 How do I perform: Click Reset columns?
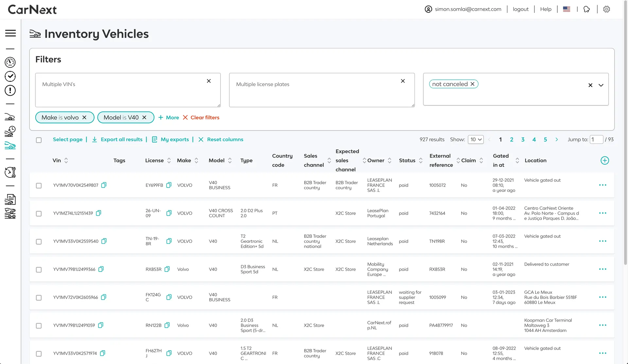[x=221, y=140]
